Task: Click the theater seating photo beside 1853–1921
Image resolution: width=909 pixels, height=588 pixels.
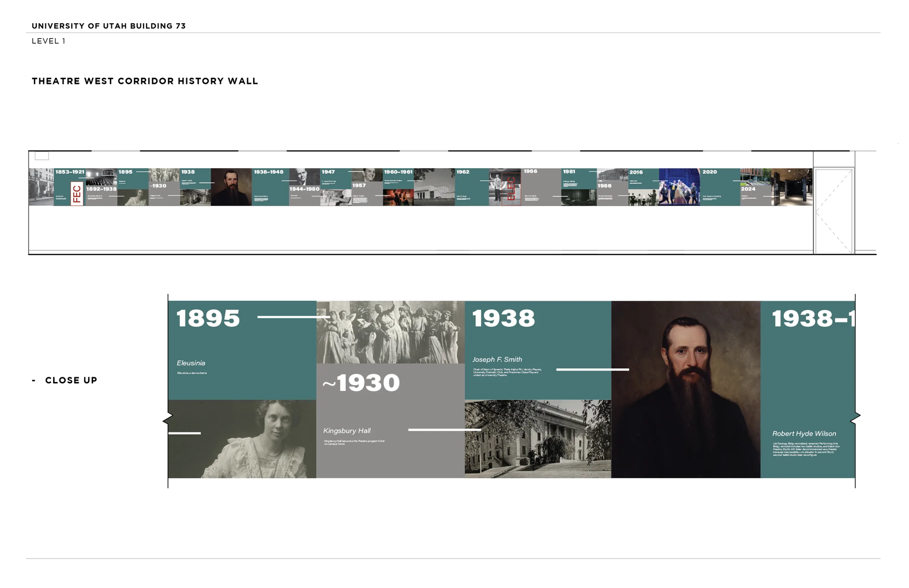Action: (101, 177)
